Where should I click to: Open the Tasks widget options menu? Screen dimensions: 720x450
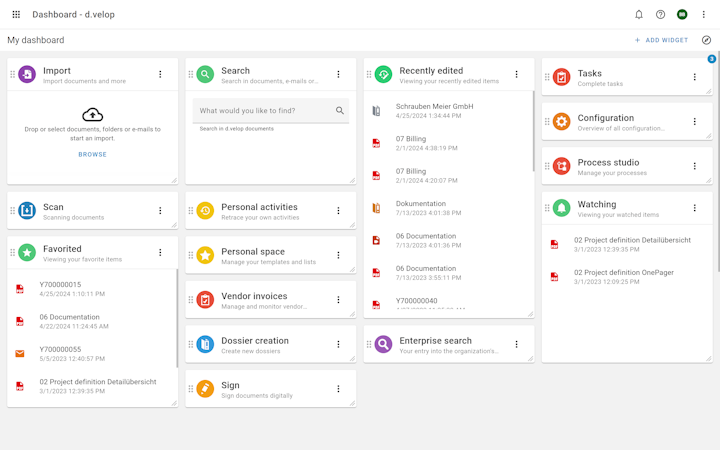(695, 77)
